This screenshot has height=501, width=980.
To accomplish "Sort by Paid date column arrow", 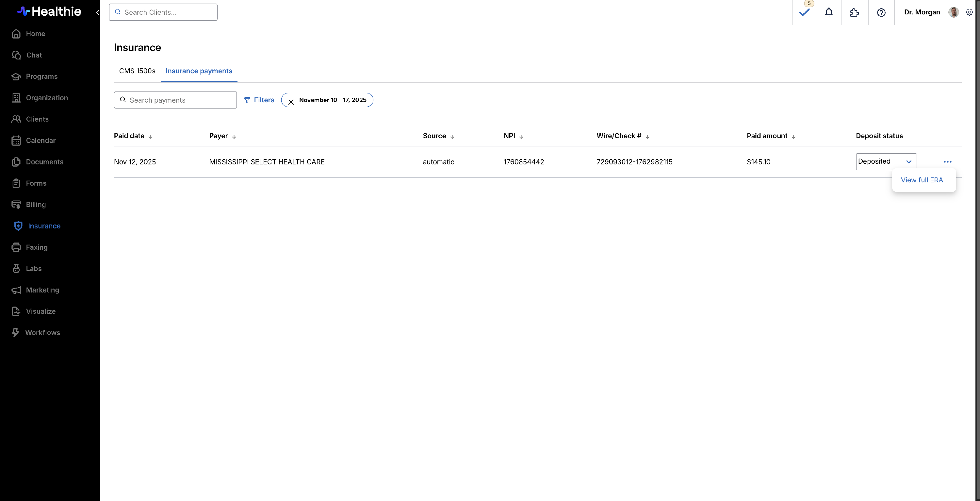I will [x=150, y=137].
